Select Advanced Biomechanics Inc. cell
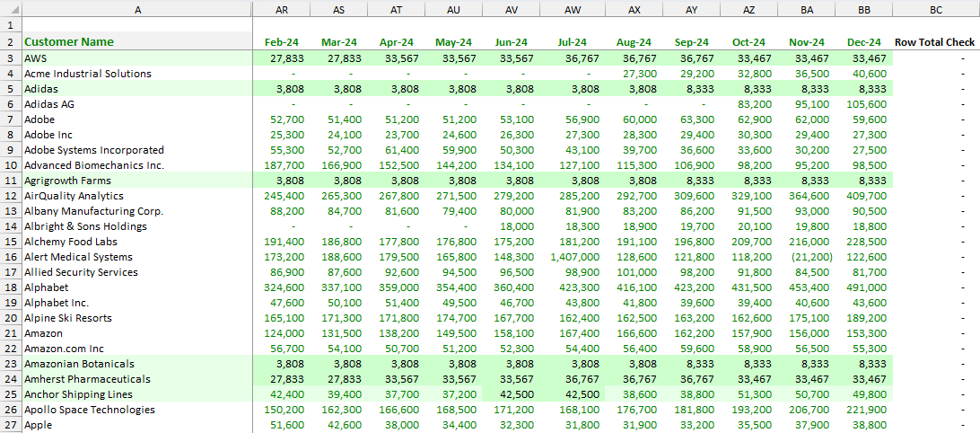 [x=137, y=165]
